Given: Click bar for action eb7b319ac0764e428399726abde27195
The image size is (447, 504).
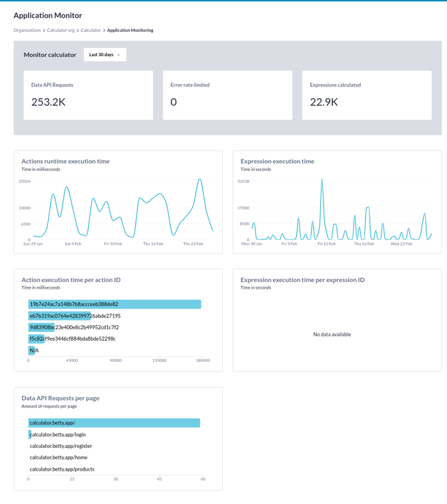Looking at the screenshot, I should click(x=59, y=316).
